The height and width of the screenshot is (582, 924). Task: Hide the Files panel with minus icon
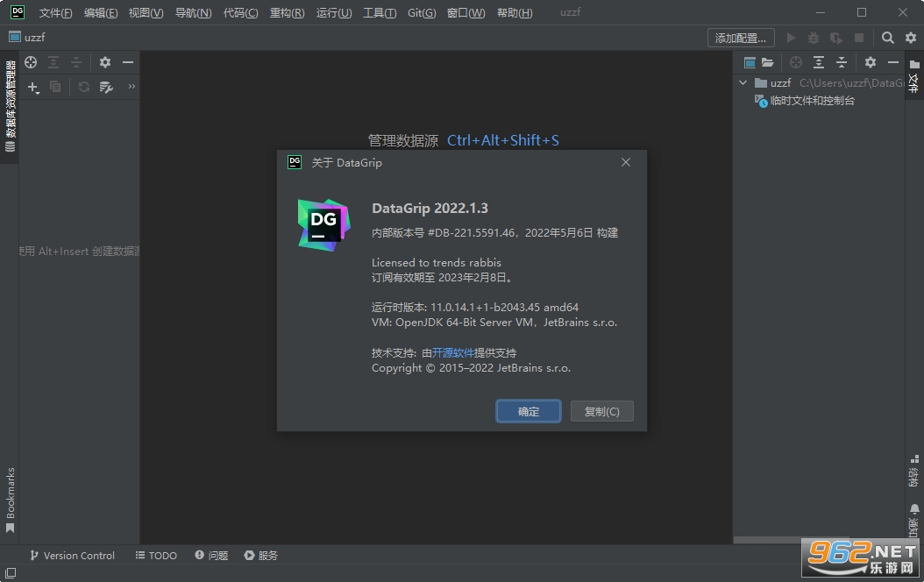coord(893,62)
